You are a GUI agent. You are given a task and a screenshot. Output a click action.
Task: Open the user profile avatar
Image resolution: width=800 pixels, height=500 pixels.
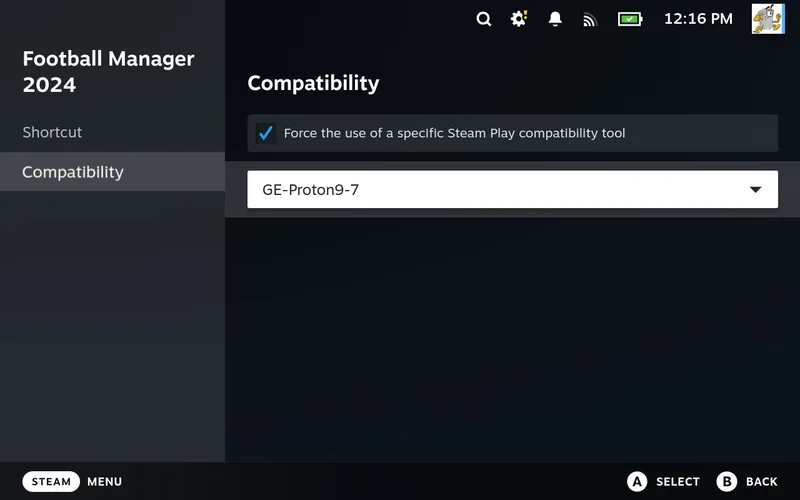pos(768,19)
